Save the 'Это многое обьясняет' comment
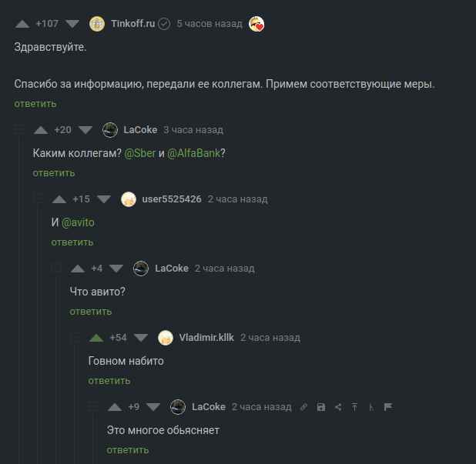The image size is (476, 464). click(321, 407)
